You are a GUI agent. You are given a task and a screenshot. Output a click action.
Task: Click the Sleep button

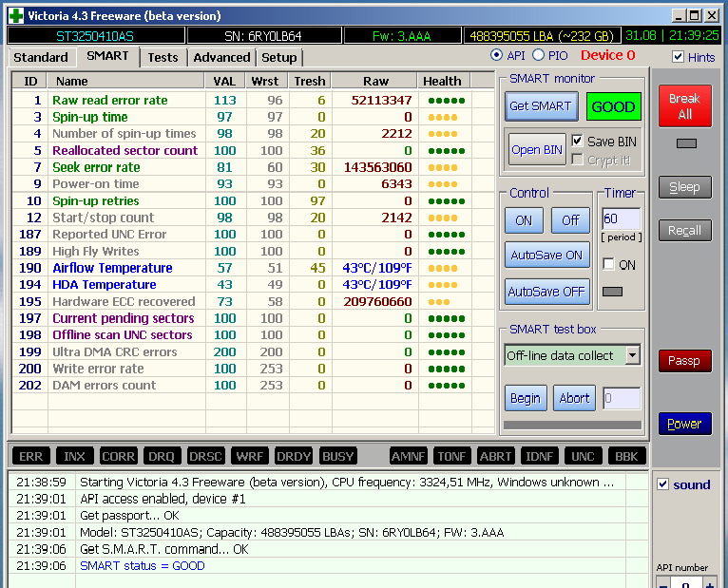(685, 187)
